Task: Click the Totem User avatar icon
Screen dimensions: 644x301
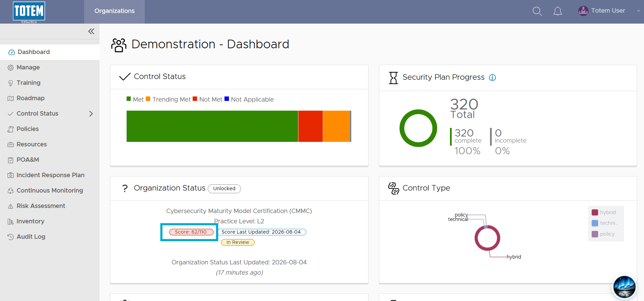Action: tap(583, 11)
